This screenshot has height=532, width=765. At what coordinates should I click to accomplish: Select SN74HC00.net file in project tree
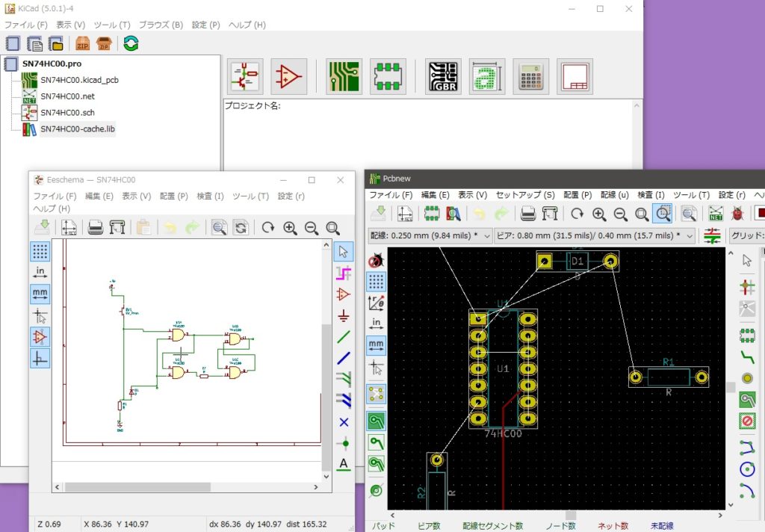67,96
